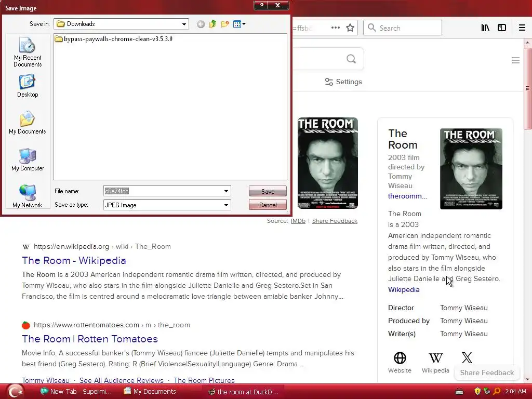Open The Room Pictures sublink

[x=204, y=380]
